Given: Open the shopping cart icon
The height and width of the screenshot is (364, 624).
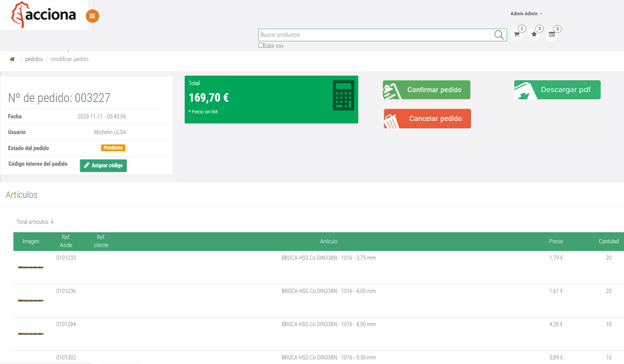Looking at the screenshot, I should click(x=517, y=34).
